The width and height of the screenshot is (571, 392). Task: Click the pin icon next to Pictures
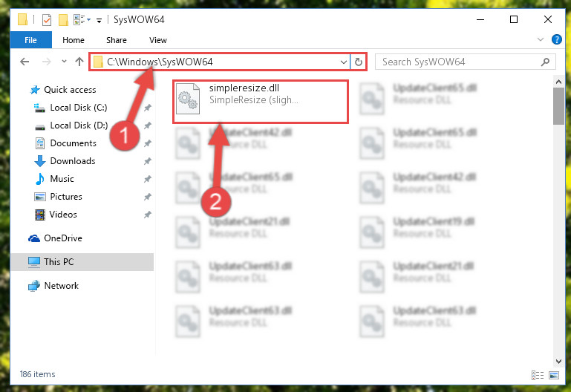[x=148, y=197]
